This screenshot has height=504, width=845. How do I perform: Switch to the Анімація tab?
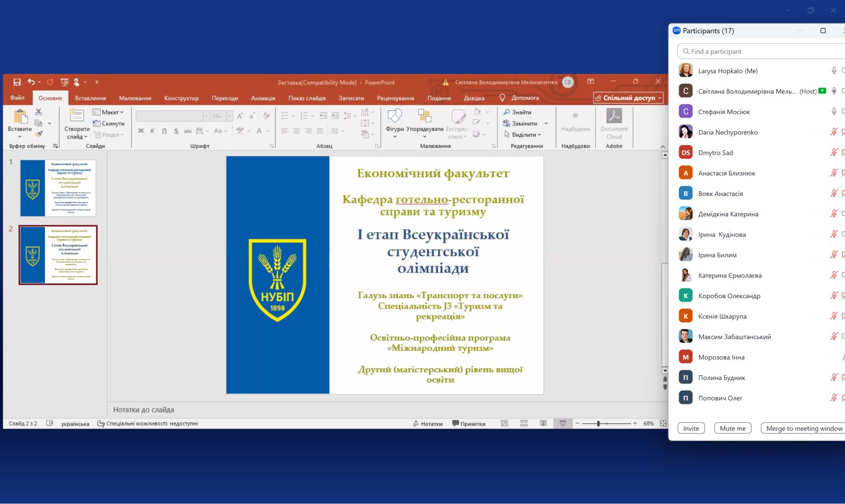(263, 98)
